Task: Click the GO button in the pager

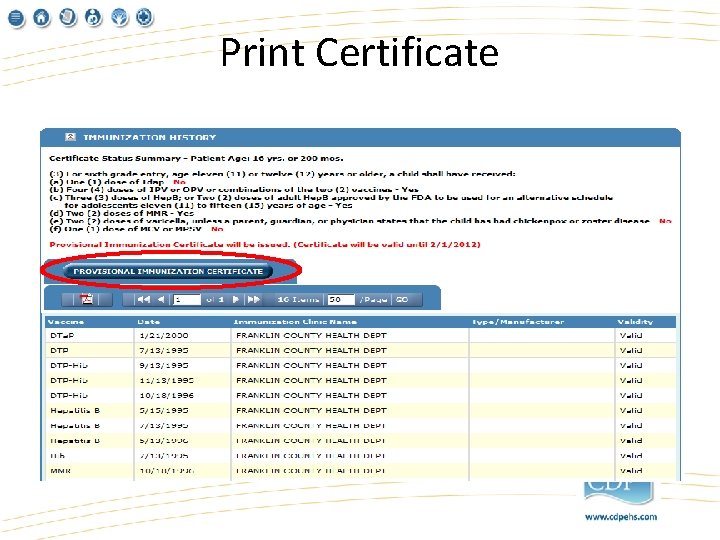Action: (402, 299)
